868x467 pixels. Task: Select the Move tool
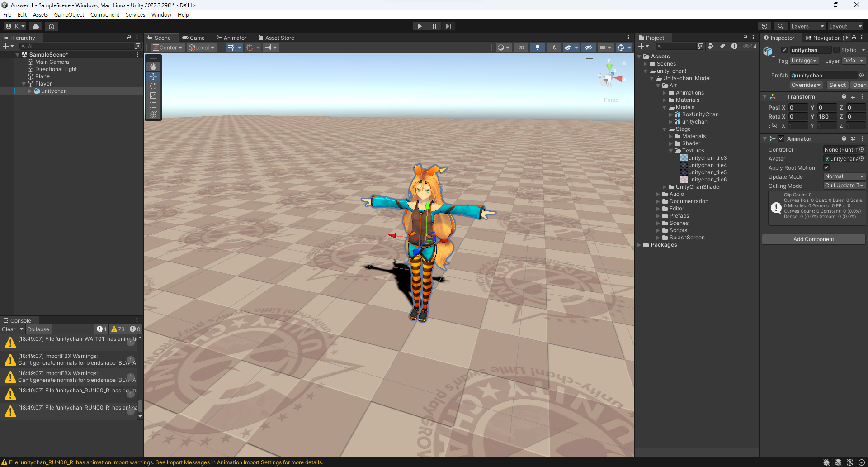pos(153,76)
